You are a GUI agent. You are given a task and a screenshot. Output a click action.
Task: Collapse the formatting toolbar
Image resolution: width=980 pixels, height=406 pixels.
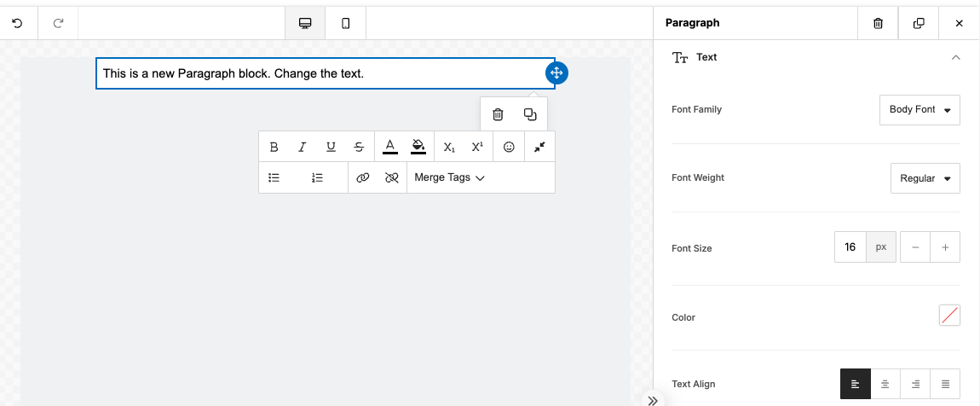[x=540, y=147]
